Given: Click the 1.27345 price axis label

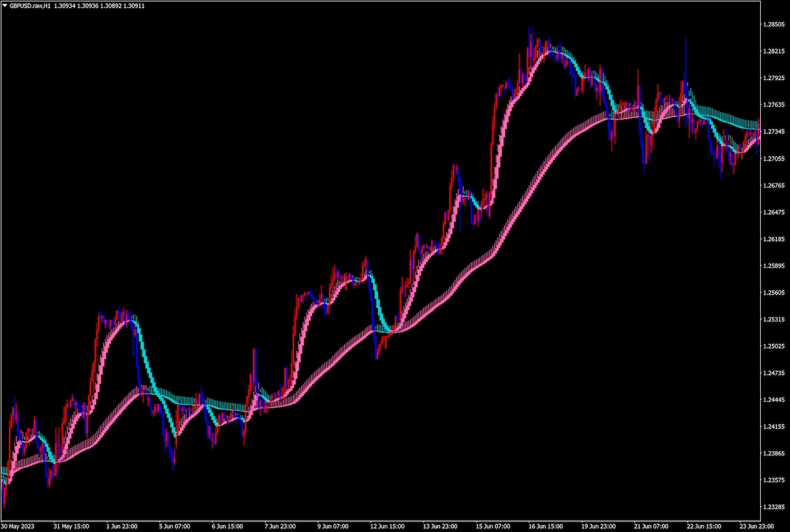Looking at the screenshot, I should [x=774, y=131].
